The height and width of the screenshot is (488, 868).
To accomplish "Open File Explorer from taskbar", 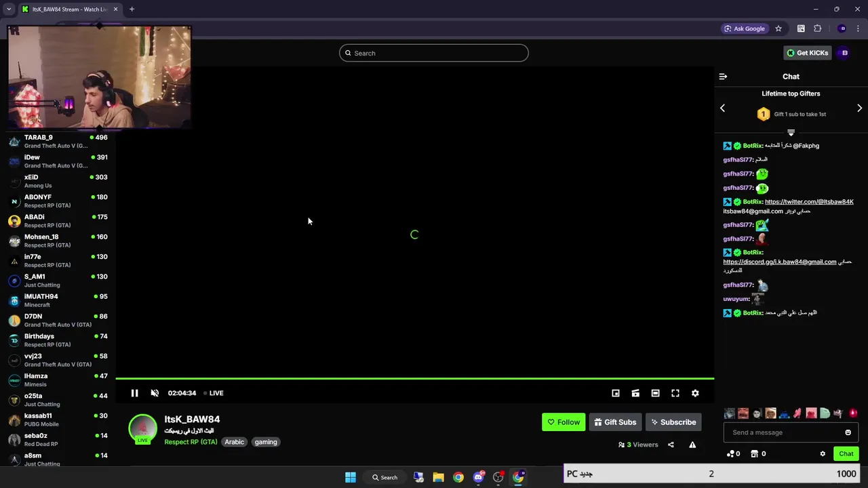I will pos(438,477).
